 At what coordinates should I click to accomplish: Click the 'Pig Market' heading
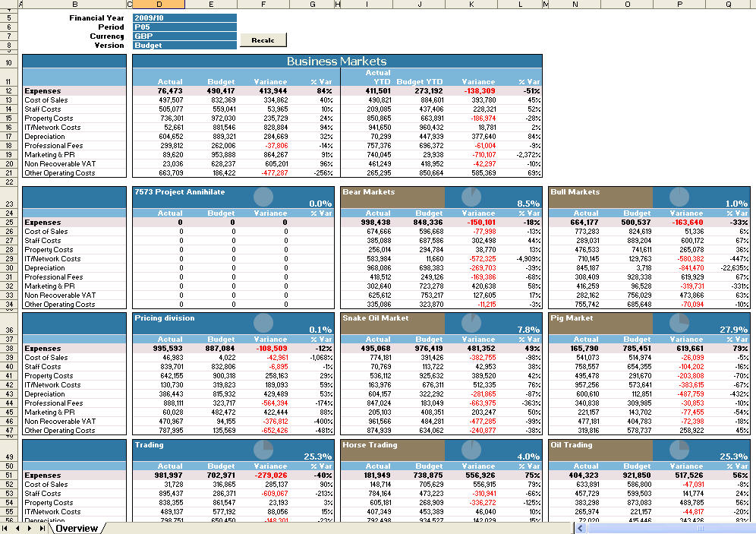(x=572, y=318)
